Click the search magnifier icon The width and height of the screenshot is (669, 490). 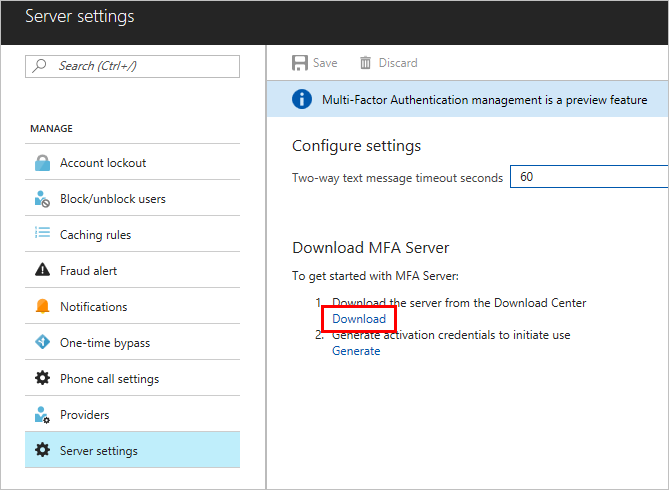point(41,66)
